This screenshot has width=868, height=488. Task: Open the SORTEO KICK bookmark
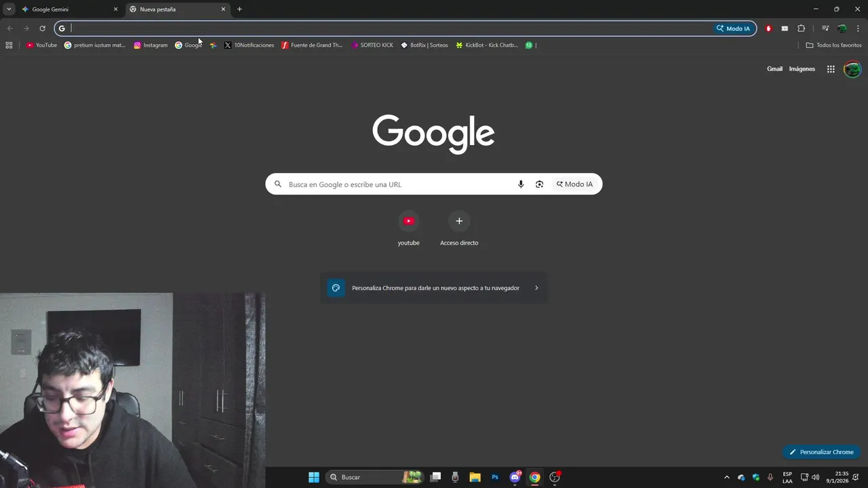click(x=372, y=45)
